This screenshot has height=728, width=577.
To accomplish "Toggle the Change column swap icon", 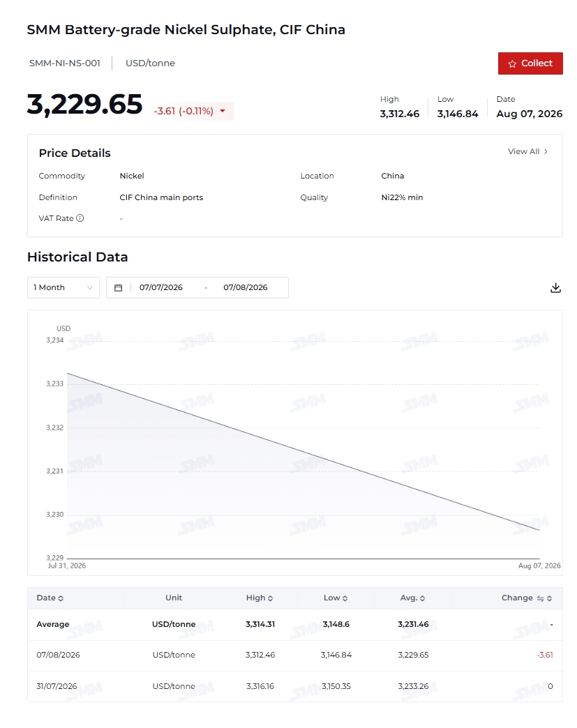I will tap(540, 598).
